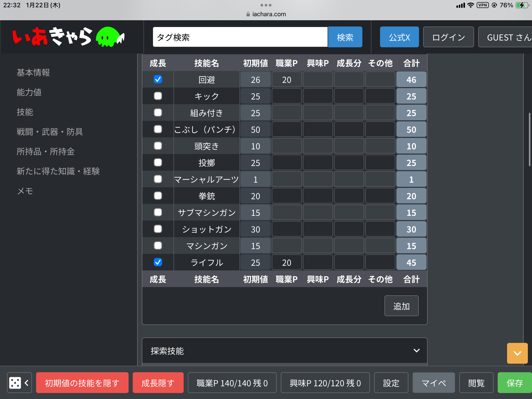Image resolution: width=532 pixels, height=399 pixels.
Task: Focus the タグ検索 search field
Action: click(240, 37)
